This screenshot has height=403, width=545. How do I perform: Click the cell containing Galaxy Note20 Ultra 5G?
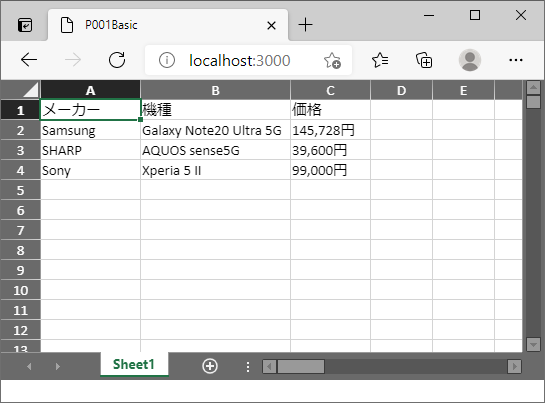(x=215, y=130)
